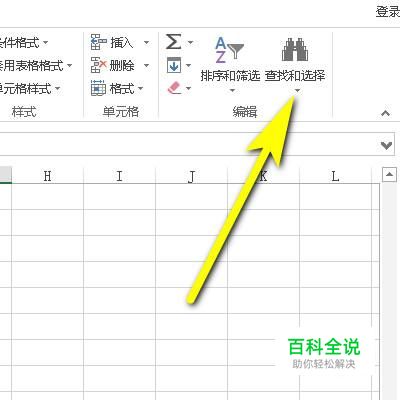Click the Format cells icon (格式)

point(98,88)
